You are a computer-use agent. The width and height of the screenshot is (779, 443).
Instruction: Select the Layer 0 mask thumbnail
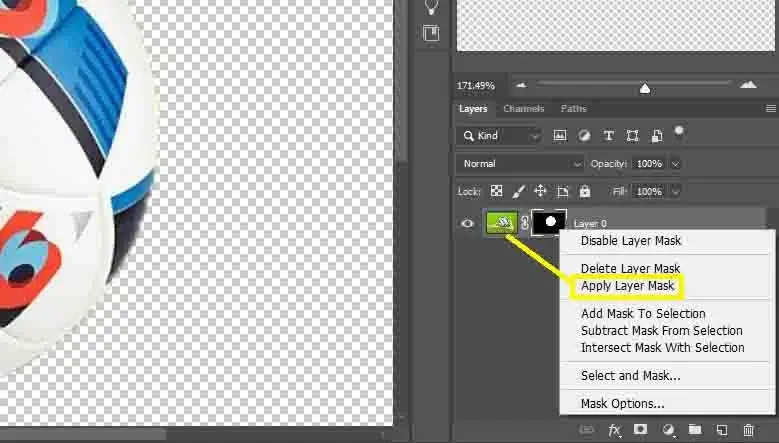[x=549, y=222]
